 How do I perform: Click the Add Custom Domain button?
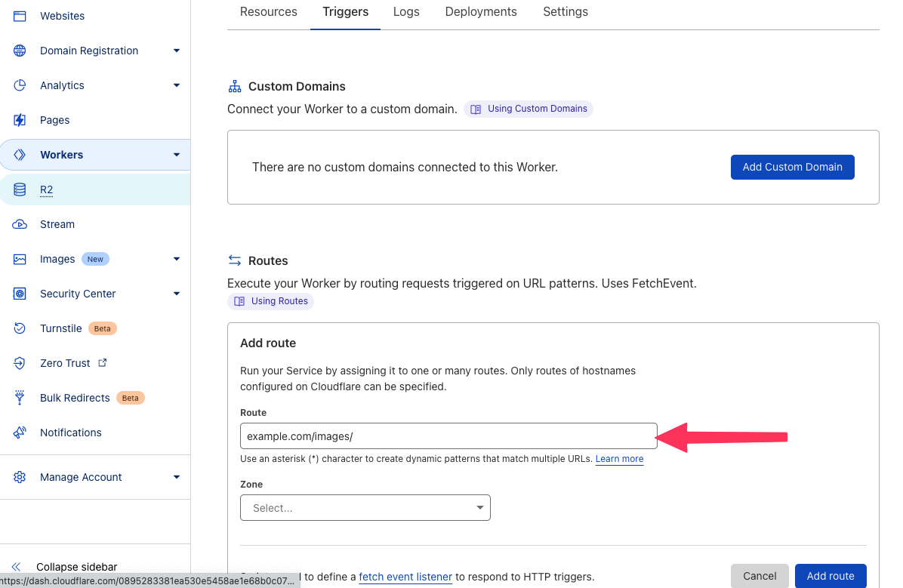[x=793, y=167]
